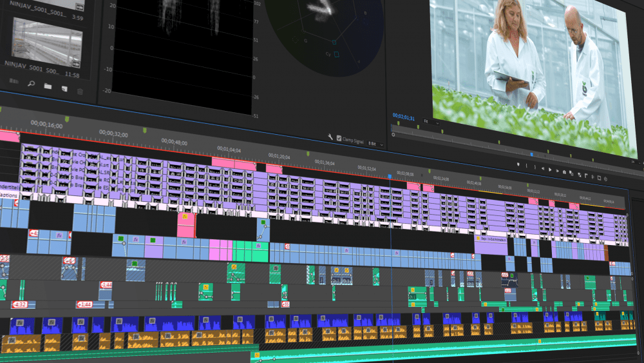The height and width of the screenshot is (363, 644).
Task: Click the green marker after 00;02;08;08
Action: 430,171
